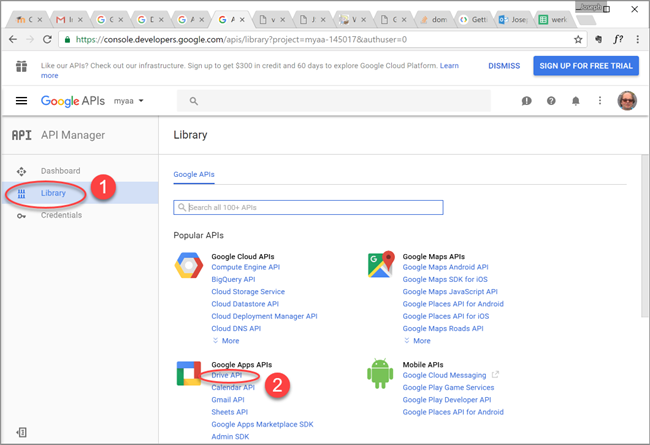Open the hamburger navigation menu

tap(21, 101)
